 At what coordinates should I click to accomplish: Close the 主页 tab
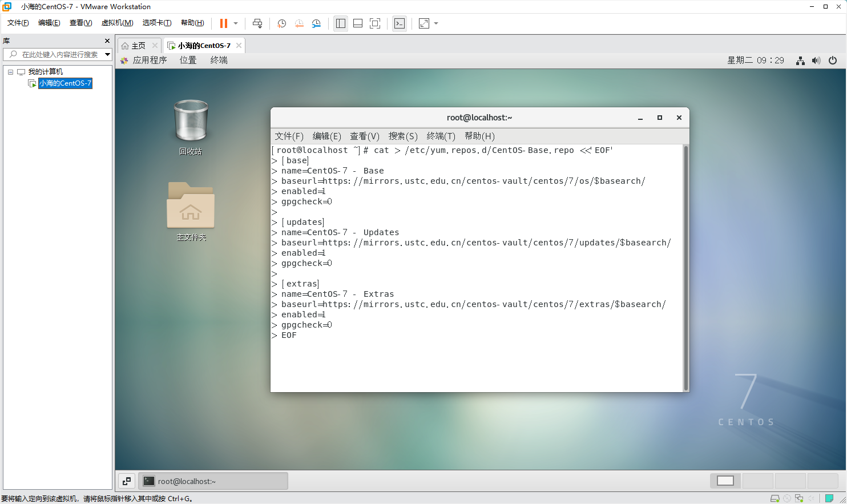pos(155,46)
